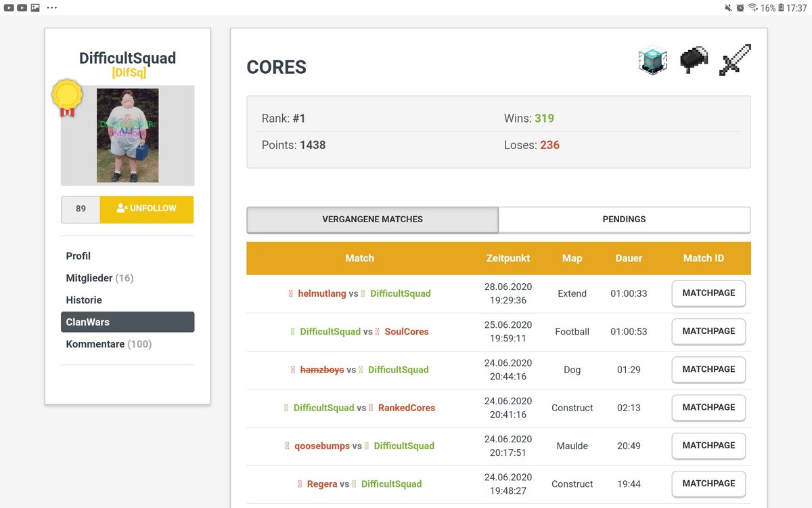The image size is (812, 508).
Task: Click the Zeitpunkt column header
Action: tap(508, 258)
